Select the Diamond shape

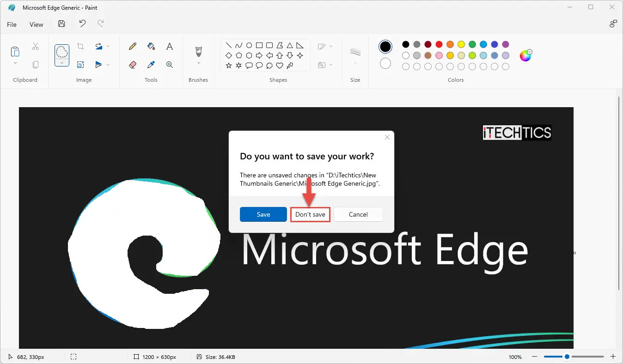click(229, 55)
